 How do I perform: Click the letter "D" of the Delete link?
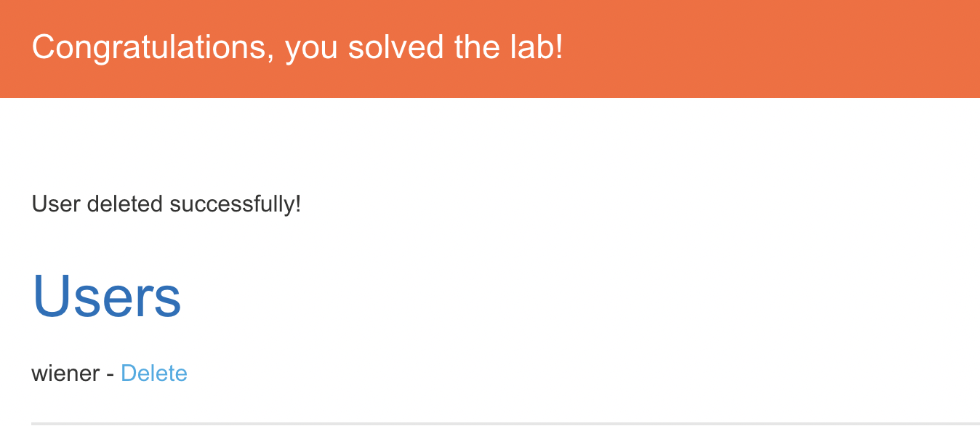pos(128,374)
